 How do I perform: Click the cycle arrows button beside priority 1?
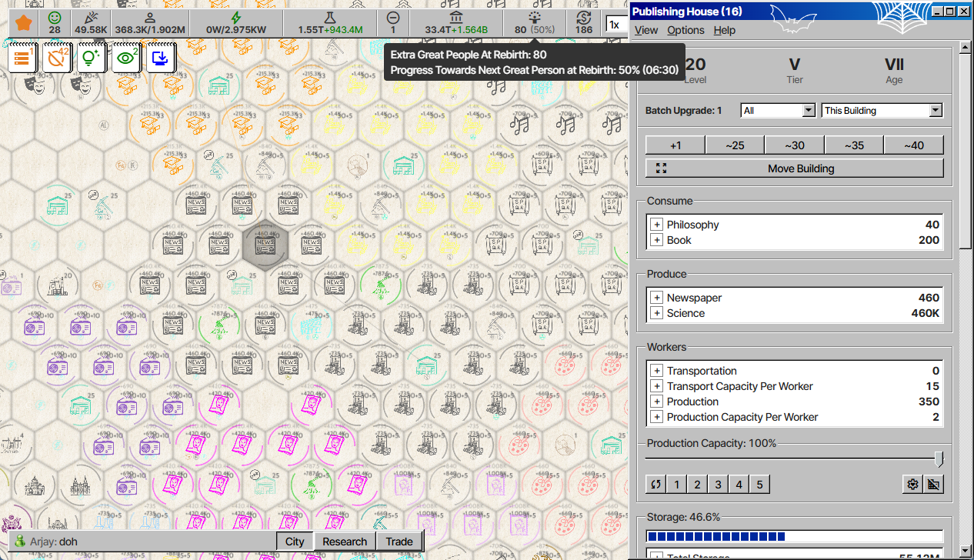click(x=655, y=485)
